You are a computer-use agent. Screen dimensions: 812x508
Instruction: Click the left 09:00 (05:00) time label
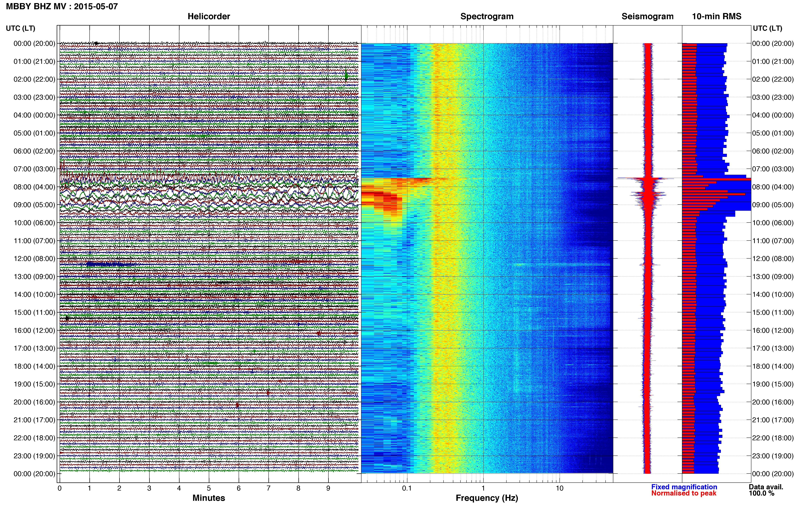(34, 205)
